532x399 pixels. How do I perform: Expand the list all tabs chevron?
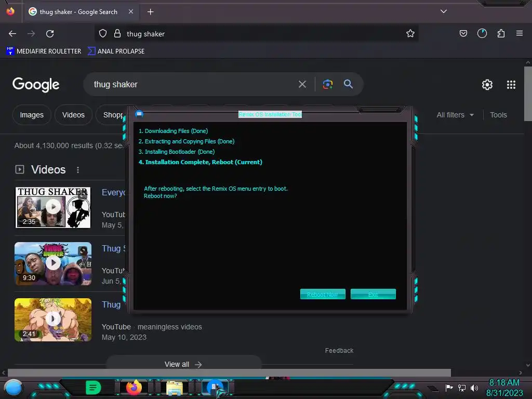pyautogui.click(x=444, y=11)
